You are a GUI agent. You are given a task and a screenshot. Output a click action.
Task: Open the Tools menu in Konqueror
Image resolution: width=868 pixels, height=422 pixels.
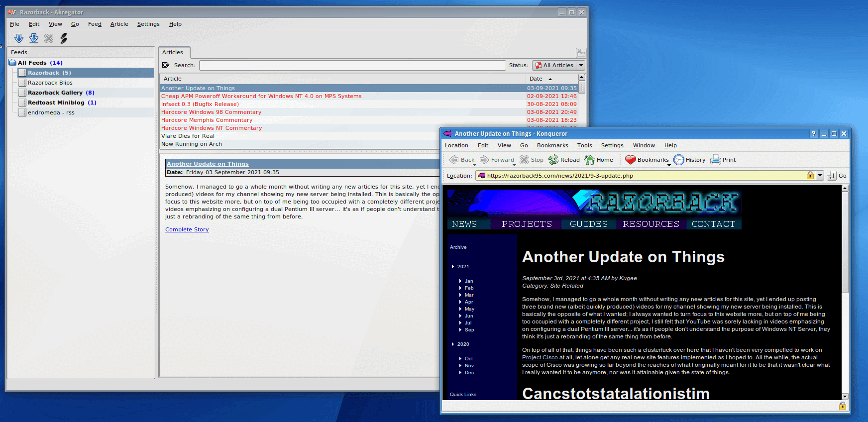pos(584,145)
